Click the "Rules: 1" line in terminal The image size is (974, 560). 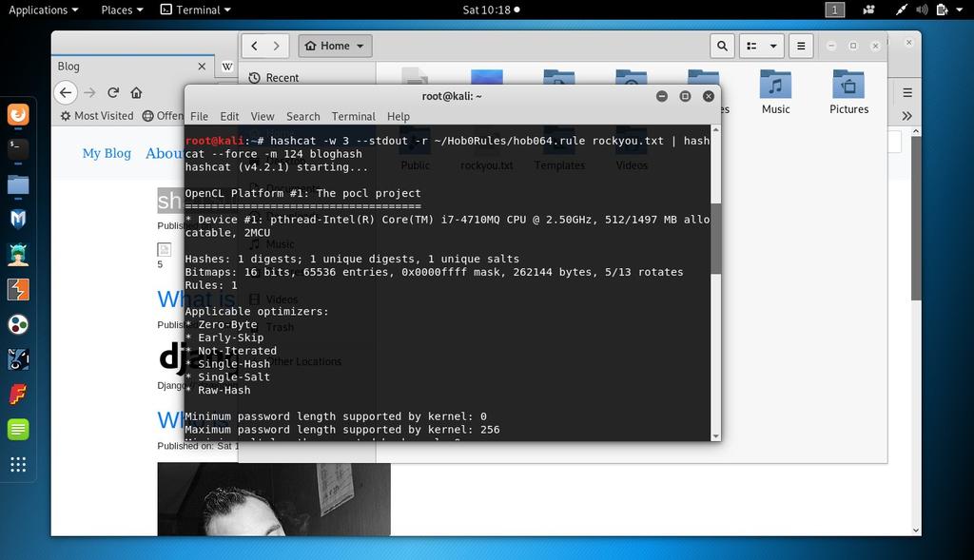pos(211,285)
